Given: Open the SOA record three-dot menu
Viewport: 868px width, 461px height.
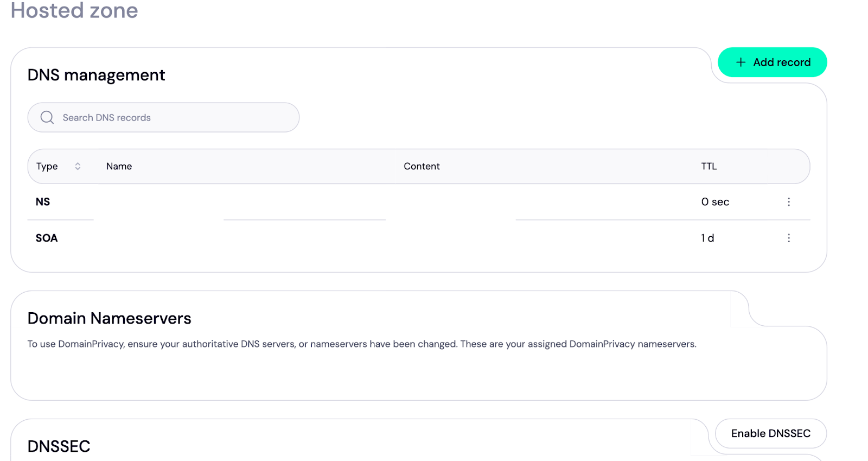Looking at the screenshot, I should (x=788, y=238).
